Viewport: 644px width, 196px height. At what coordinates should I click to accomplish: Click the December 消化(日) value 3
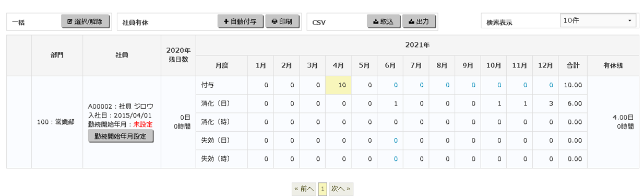pos(551,103)
